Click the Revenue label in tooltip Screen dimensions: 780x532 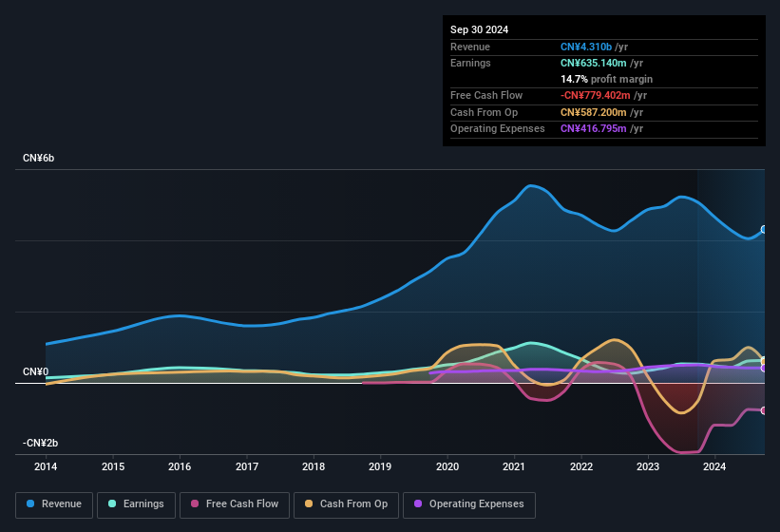pyautogui.click(x=470, y=47)
